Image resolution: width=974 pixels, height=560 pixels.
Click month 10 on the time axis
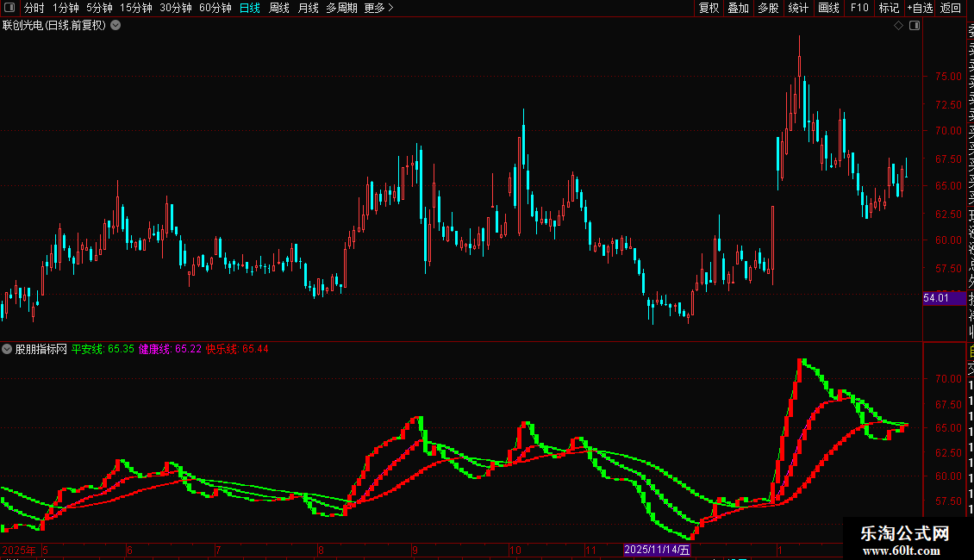click(x=515, y=550)
